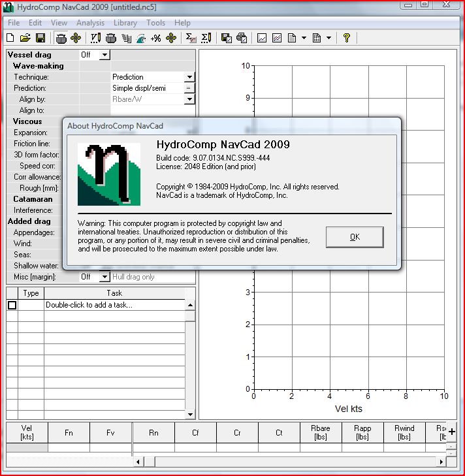The width and height of the screenshot is (465, 476).
Task: Click the multi-line graph icon
Action: [277, 38]
